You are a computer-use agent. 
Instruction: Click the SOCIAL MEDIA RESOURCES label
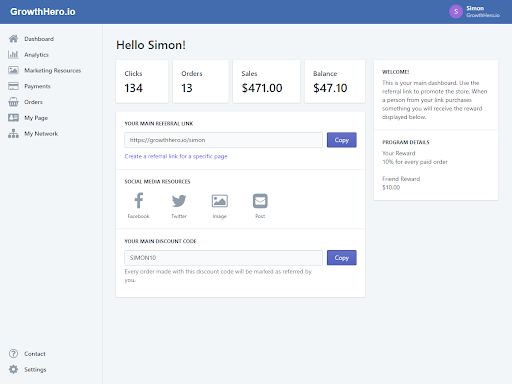coord(157,182)
